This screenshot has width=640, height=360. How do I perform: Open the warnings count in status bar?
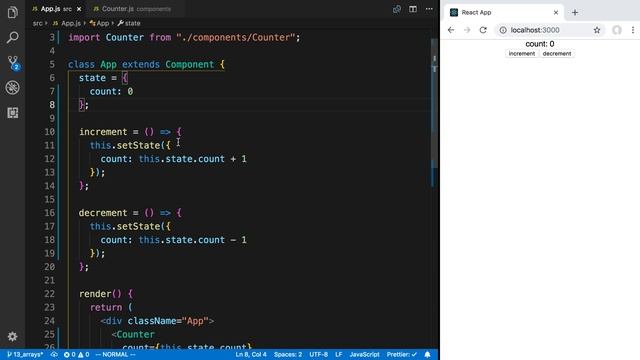[84, 354]
